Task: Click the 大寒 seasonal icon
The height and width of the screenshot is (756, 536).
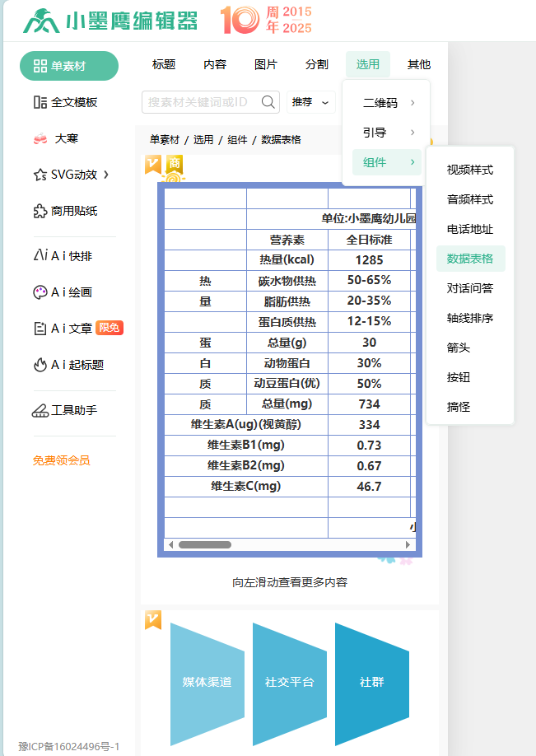Action: pos(40,139)
